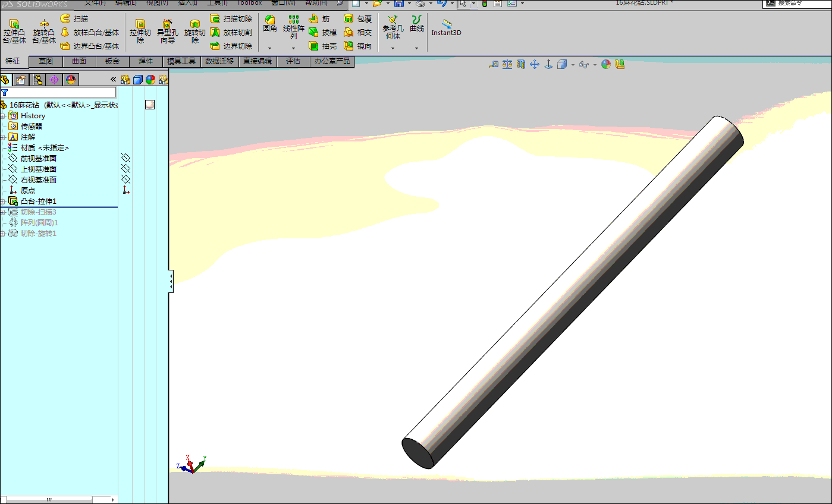Expand the 切除-扫描3 feature
The width and height of the screenshot is (832, 504).
(2, 212)
